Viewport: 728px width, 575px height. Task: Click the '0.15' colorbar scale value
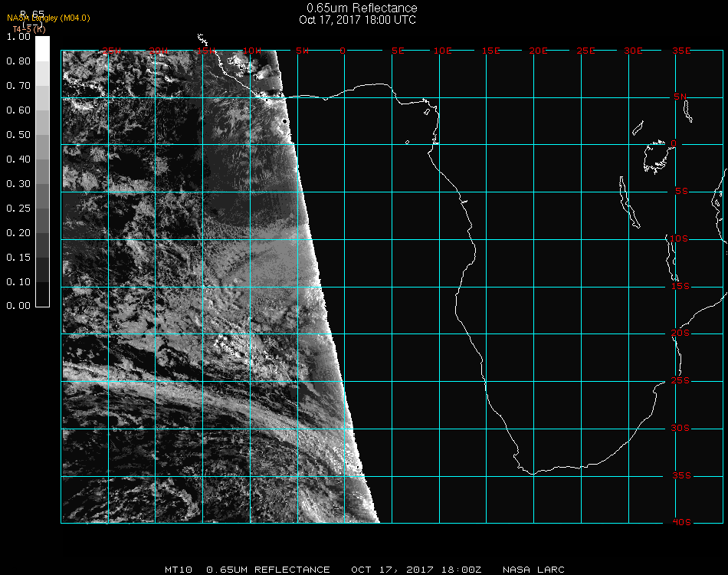point(18,258)
